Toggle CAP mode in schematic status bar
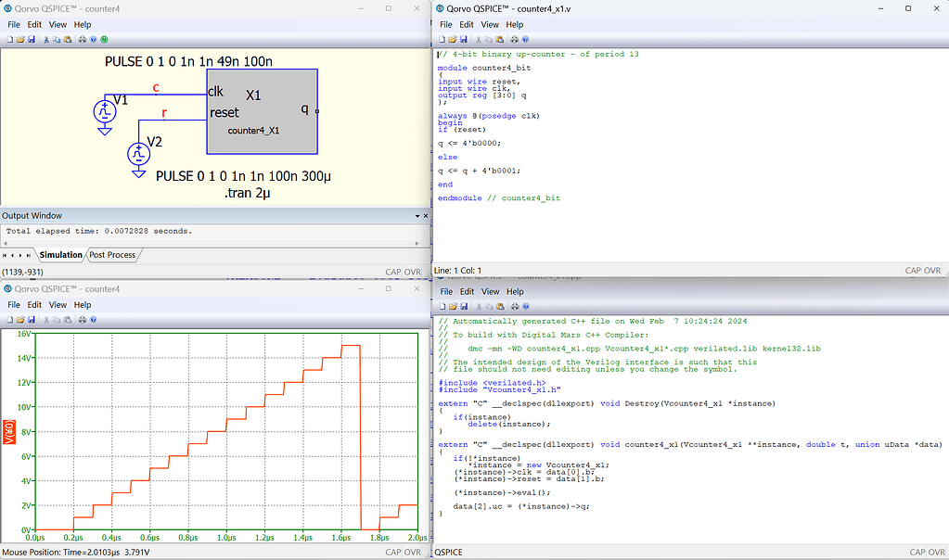This screenshot has width=949, height=560. pos(393,271)
